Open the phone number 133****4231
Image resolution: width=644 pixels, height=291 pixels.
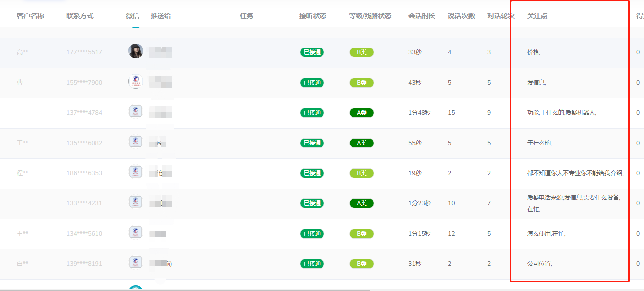[84, 203]
